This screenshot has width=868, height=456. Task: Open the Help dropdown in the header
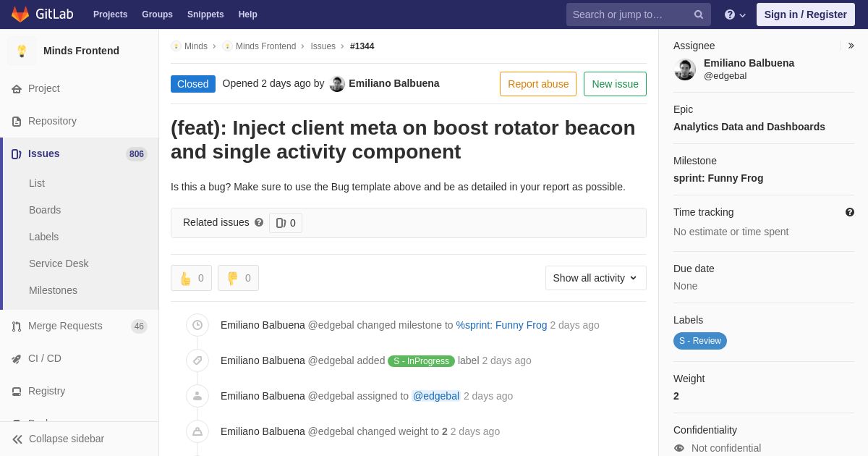(735, 14)
